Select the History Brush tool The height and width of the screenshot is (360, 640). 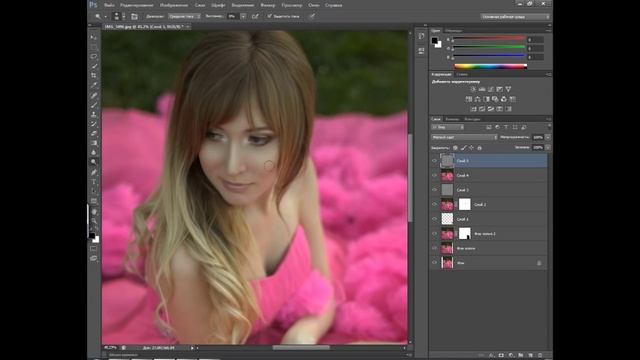tap(94, 124)
